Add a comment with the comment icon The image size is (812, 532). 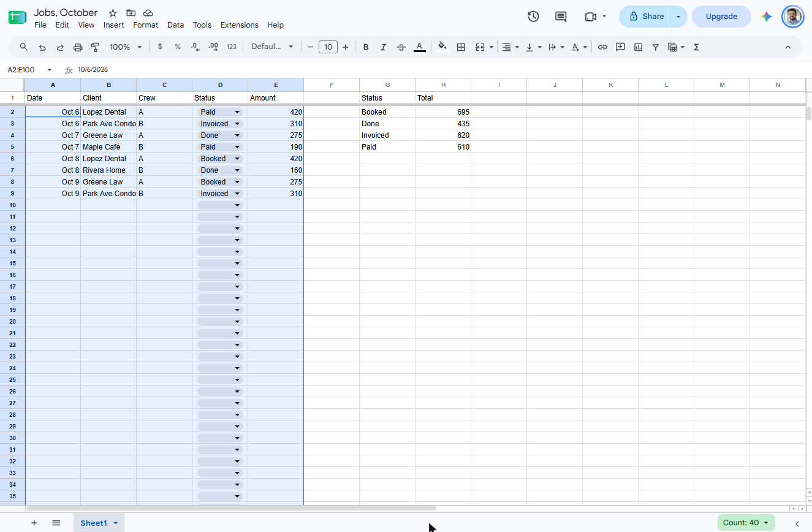point(620,47)
